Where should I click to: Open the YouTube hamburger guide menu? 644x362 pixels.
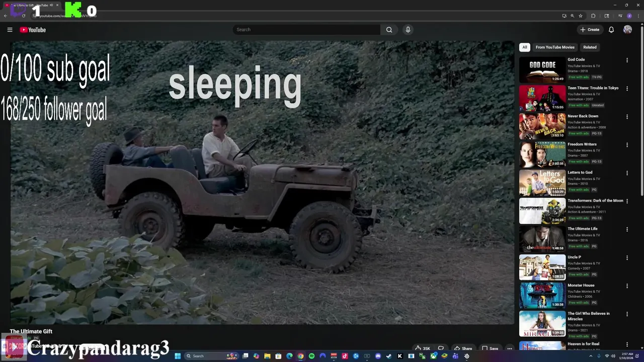[10, 30]
